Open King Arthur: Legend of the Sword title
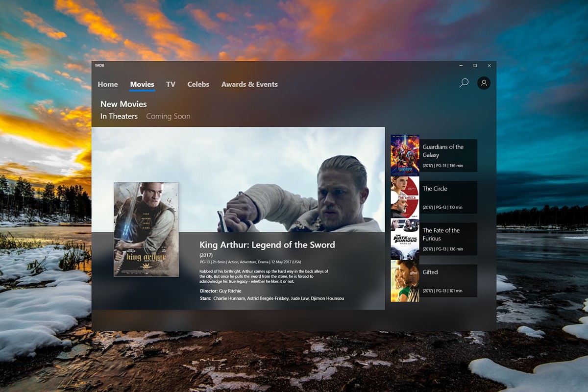588x392 pixels. click(x=267, y=245)
